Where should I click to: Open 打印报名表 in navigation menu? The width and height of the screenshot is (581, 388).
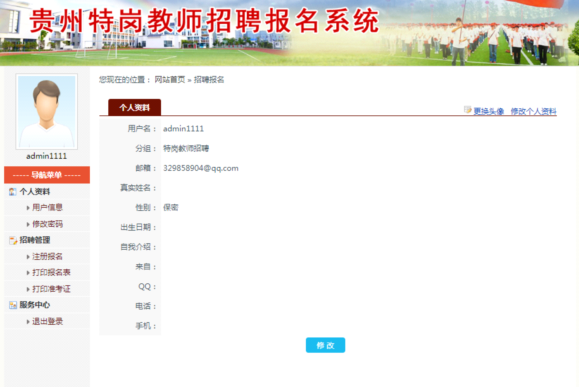(x=51, y=273)
